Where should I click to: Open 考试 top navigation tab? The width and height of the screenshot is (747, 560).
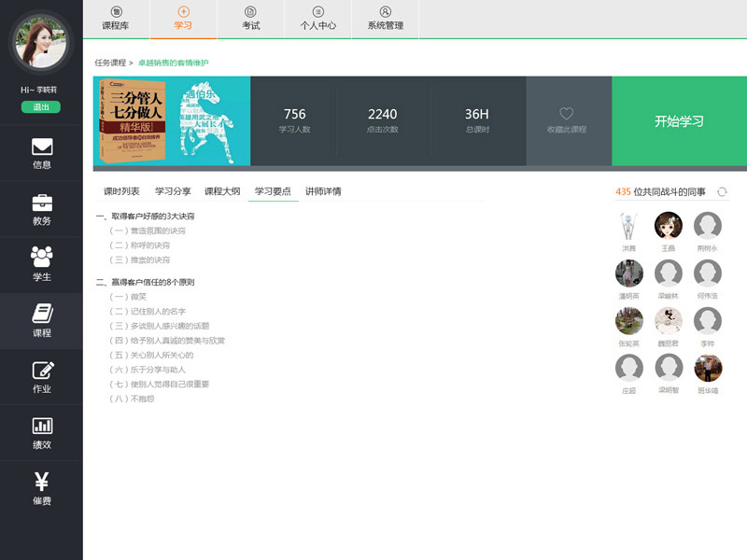(x=250, y=19)
